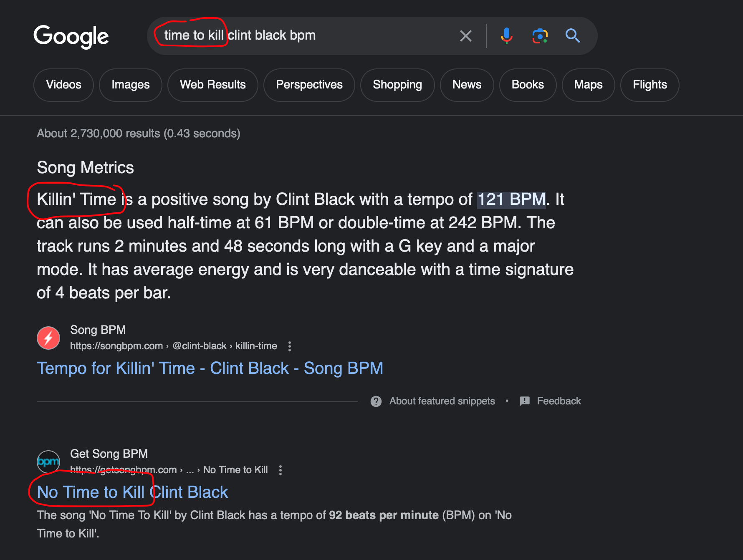Clear the search query with the X icon
Viewport: 743px width, 560px height.
(466, 36)
